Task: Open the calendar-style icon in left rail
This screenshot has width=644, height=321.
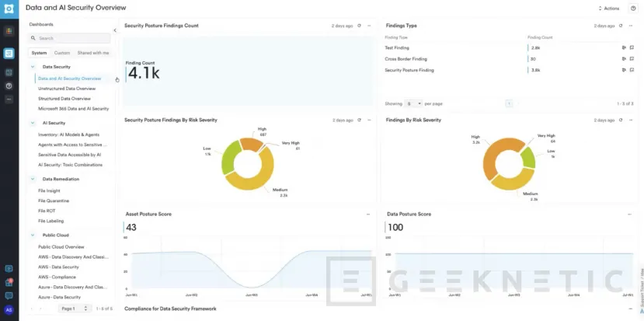Action: point(9,73)
